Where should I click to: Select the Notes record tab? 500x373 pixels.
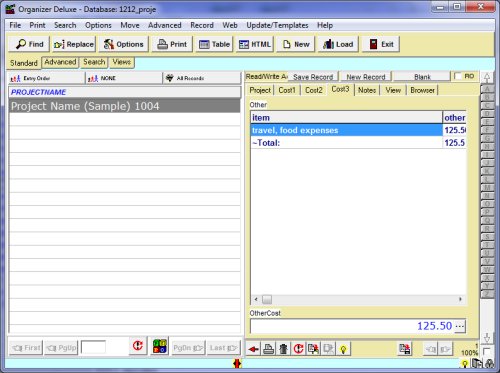coord(367,90)
